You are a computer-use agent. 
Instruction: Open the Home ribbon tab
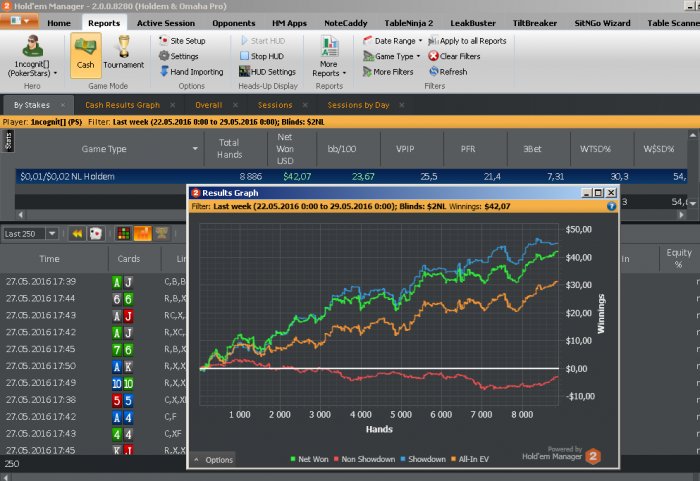tap(59, 23)
